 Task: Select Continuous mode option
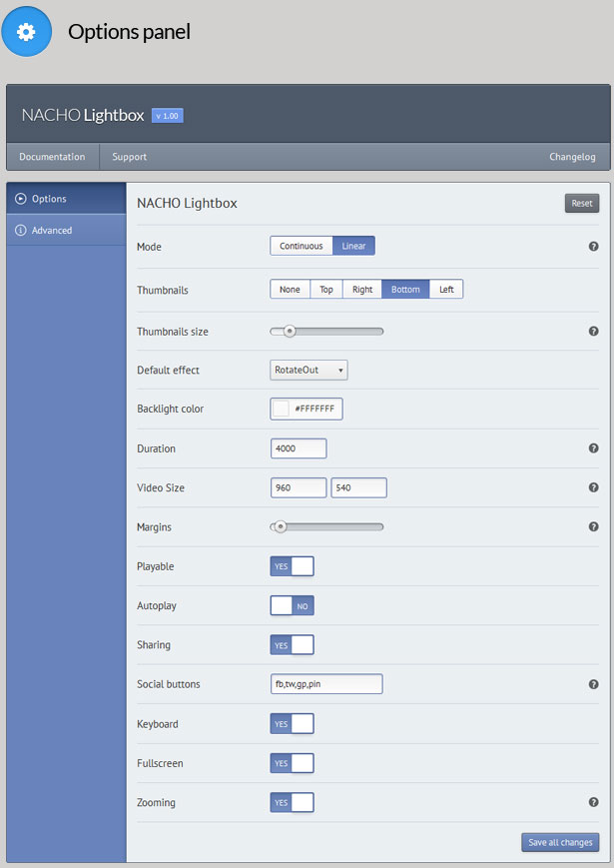coord(301,246)
